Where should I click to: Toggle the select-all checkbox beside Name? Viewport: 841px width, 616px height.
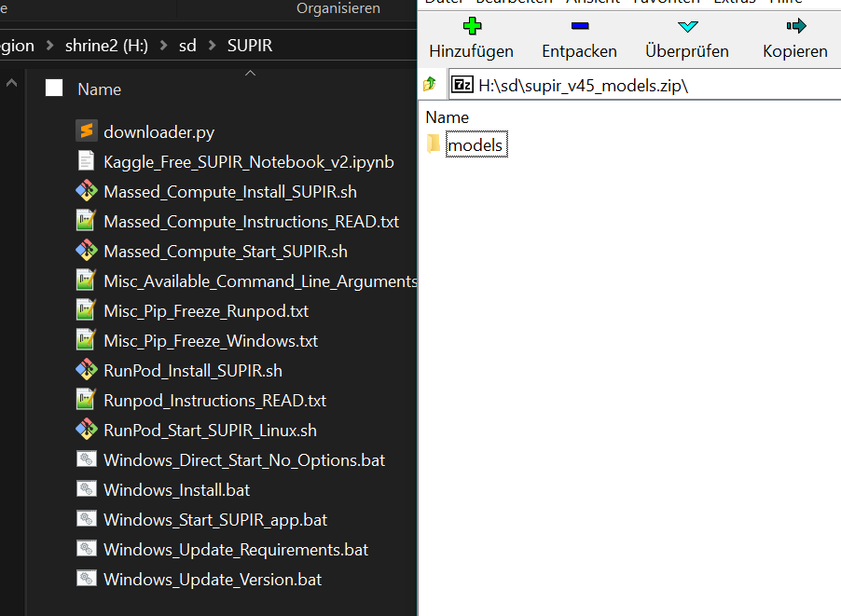tap(52, 89)
